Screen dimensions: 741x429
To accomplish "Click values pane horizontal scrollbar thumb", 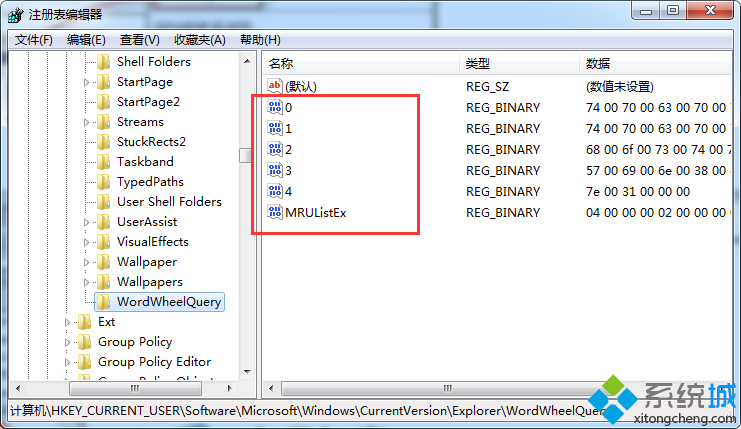I will (447, 388).
